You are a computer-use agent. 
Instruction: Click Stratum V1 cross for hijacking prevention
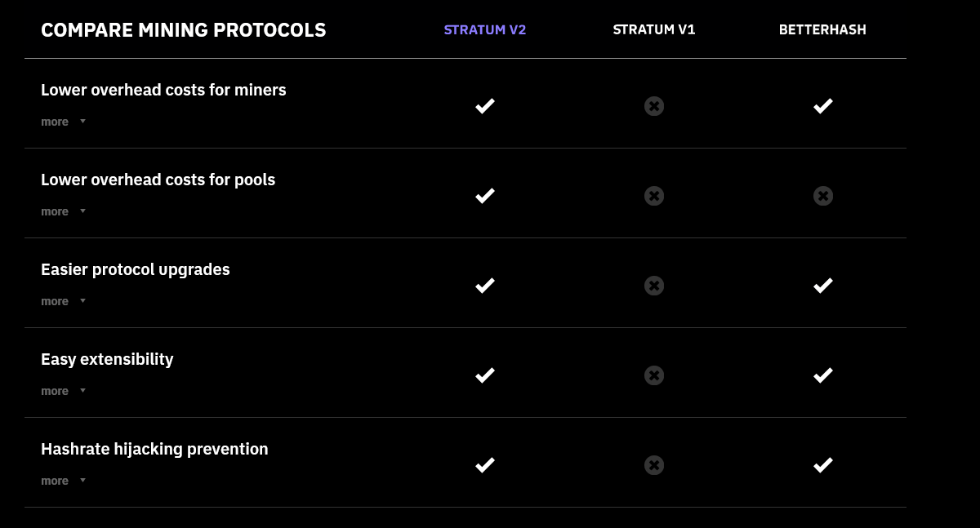(x=654, y=465)
